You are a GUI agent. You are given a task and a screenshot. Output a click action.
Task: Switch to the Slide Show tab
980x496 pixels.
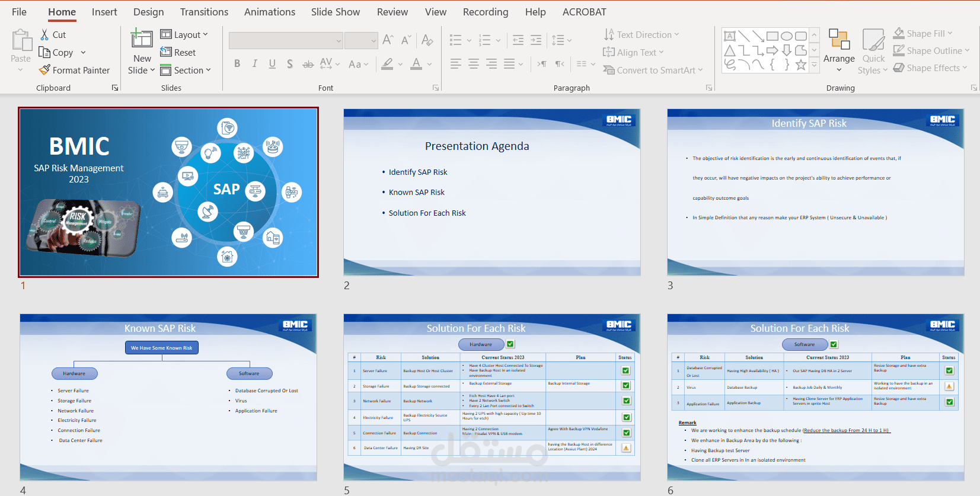tap(336, 12)
